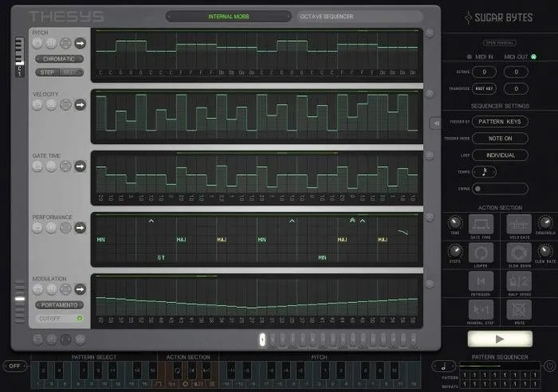Open the Note On trigger mode dropdown
558x392 pixels.
(x=500, y=139)
